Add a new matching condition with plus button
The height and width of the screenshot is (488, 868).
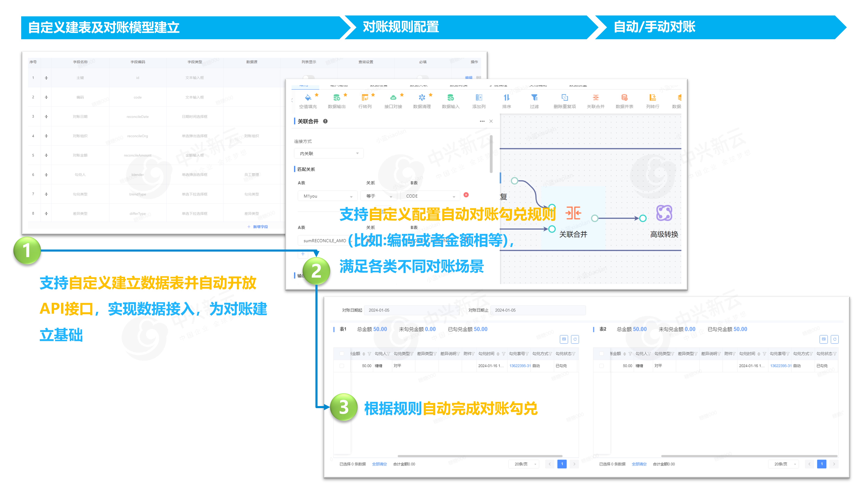(x=303, y=254)
